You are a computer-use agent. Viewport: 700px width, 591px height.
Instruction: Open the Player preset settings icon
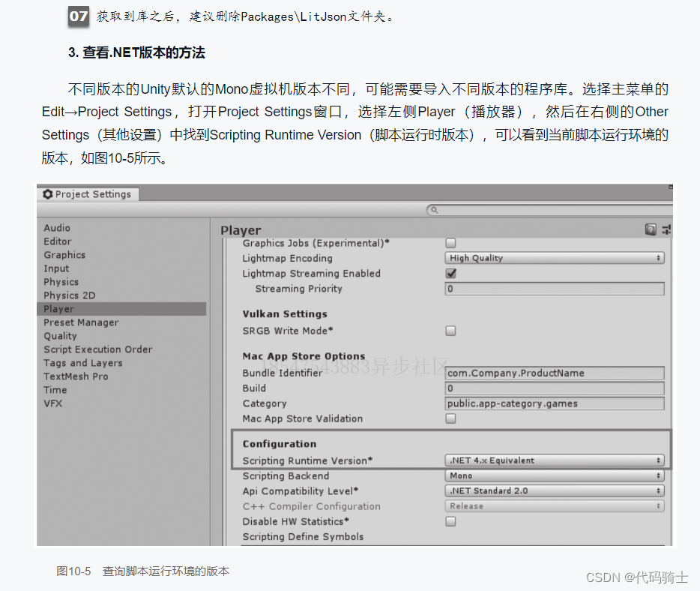coord(666,229)
